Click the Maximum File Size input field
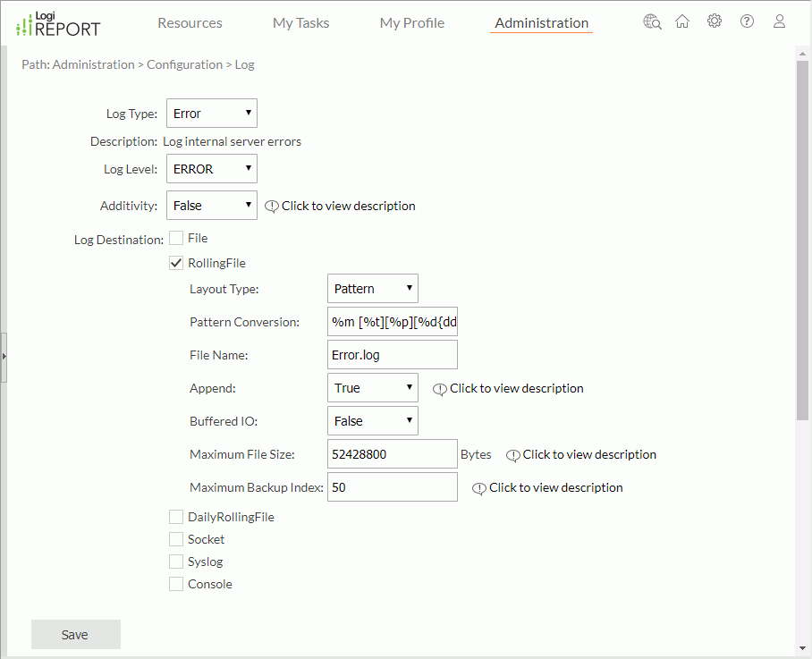 [392, 454]
